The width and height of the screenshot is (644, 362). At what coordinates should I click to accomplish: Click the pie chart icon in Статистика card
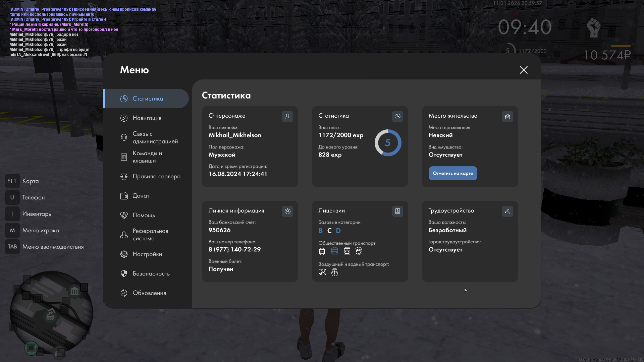(397, 116)
